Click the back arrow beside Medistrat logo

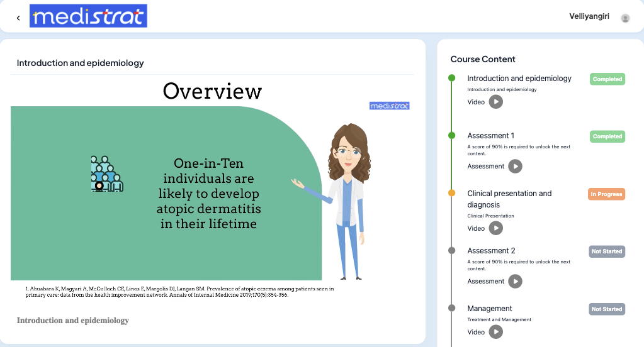click(x=18, y=18)
